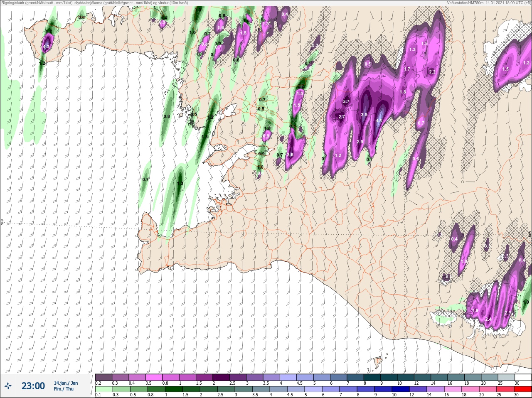The width and height of the screenshot is (532, 398).
Task: Click the 0.5 map value below the 0.7 label
Action: 261,109
